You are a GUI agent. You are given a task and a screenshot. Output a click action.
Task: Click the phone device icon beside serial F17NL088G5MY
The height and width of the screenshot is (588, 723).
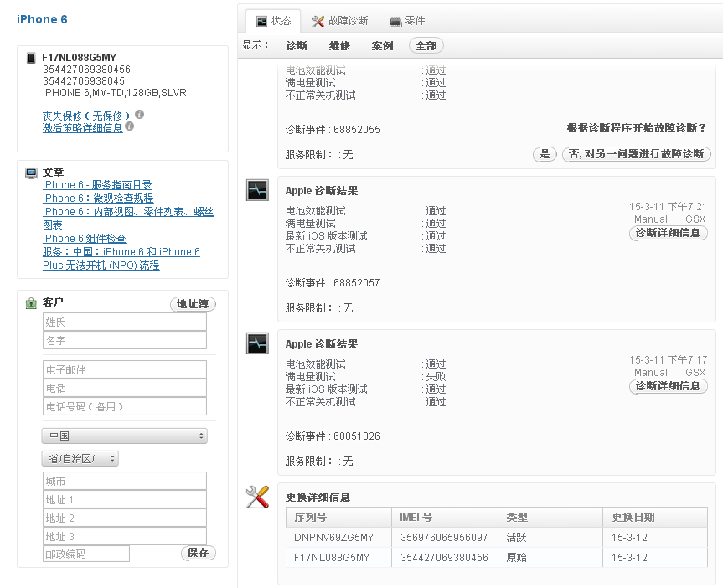[31, 58]
